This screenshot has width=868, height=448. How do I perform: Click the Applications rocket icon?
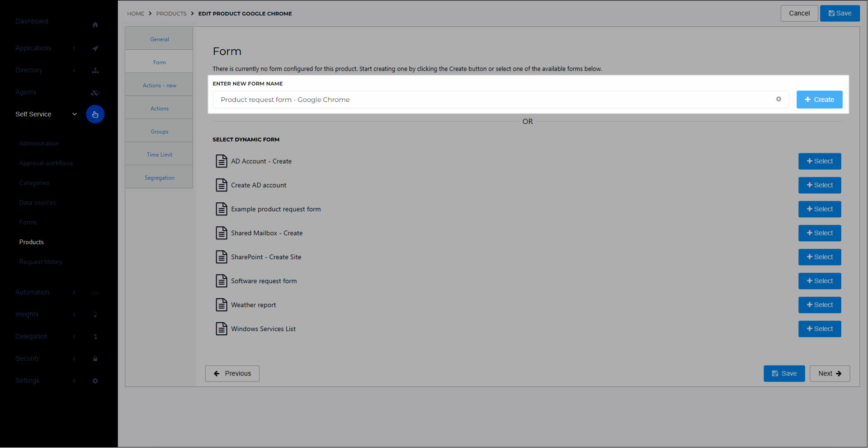(x=95, y=48)
